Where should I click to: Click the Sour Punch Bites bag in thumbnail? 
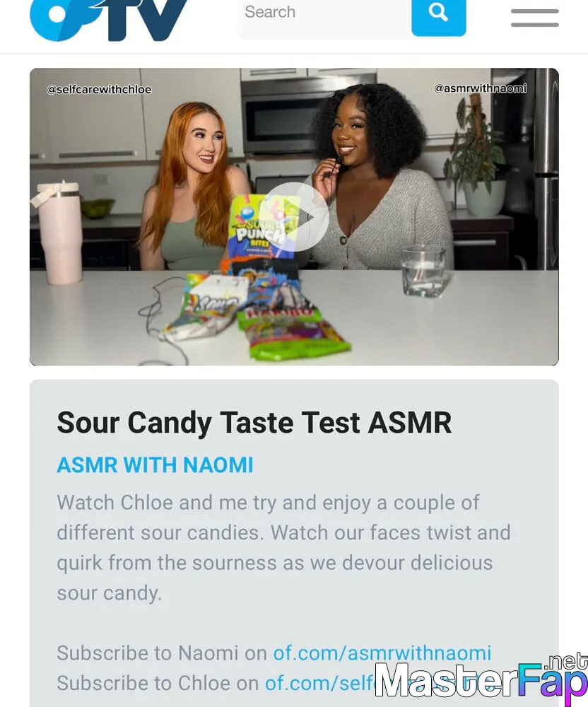[261, 228]
